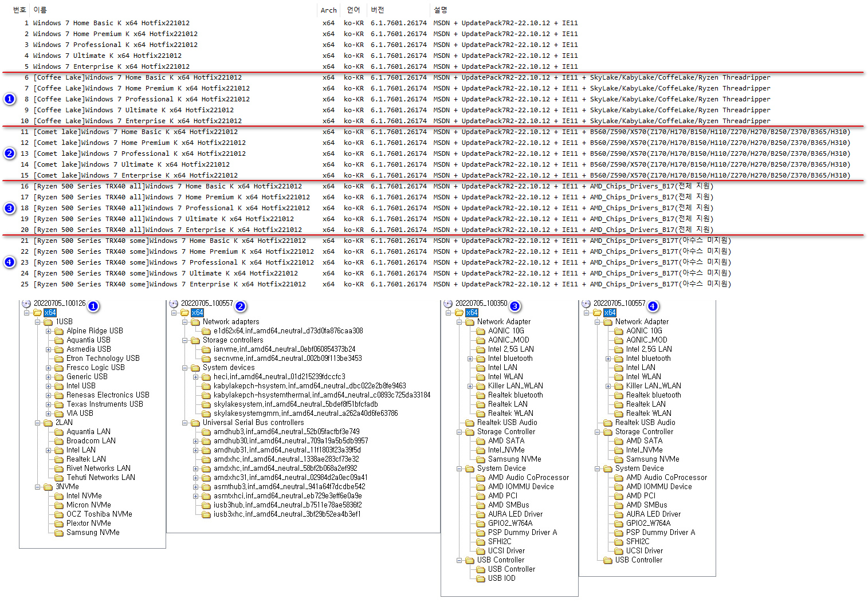
Task: Expand the amdhub31.inf folder
Action: coord(196,450)
